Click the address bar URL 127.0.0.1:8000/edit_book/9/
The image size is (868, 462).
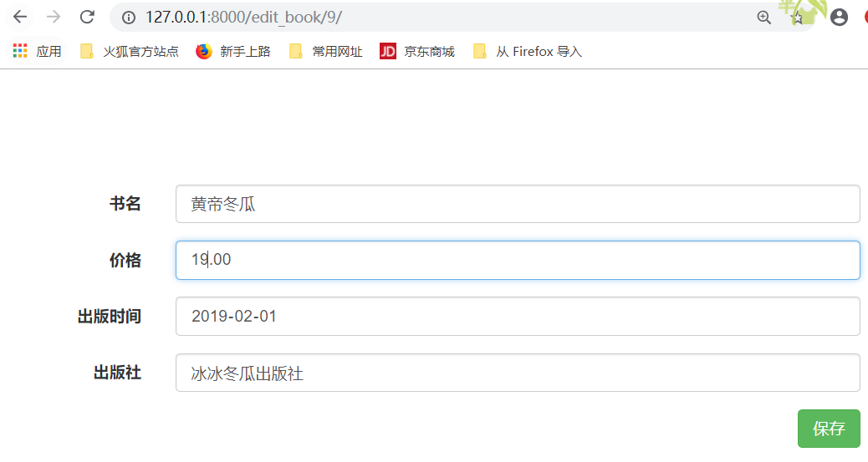243,18
